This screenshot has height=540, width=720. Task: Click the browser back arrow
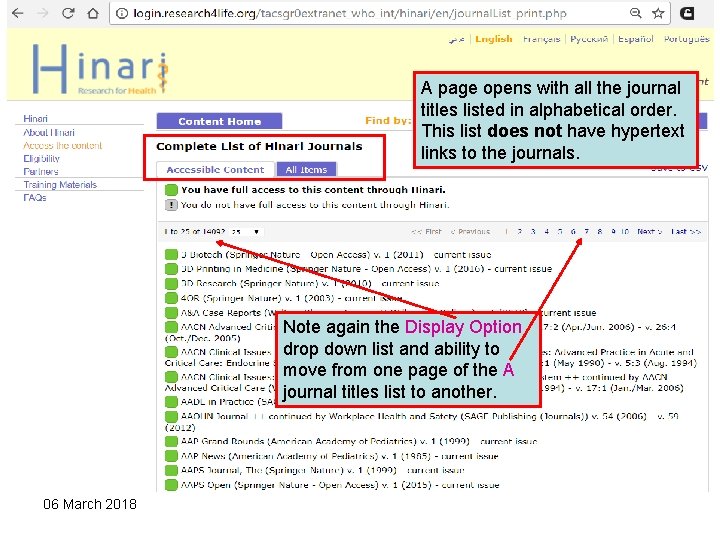click(17, 13)
